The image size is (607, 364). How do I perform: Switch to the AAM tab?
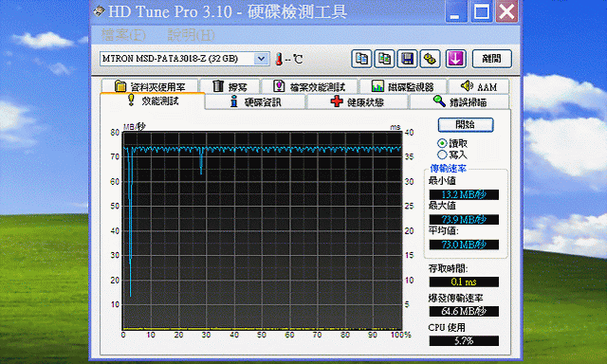pyautogui.click(x=478, y=86)
